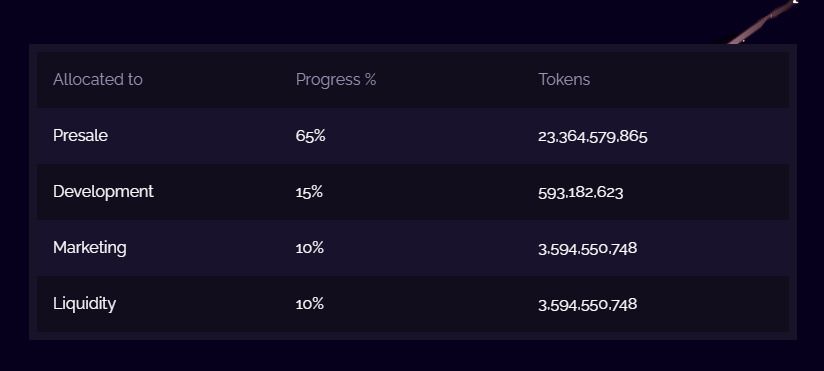Click development token amount 593,182,623
Screen dimensions: 824x371
(x=581, y=193)
